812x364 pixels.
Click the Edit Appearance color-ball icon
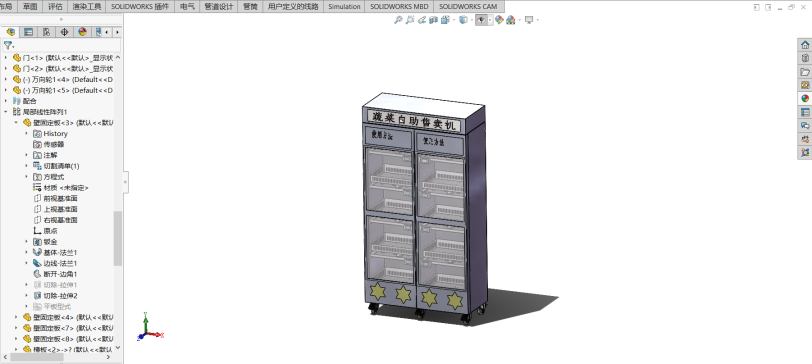tap(499, 20)
